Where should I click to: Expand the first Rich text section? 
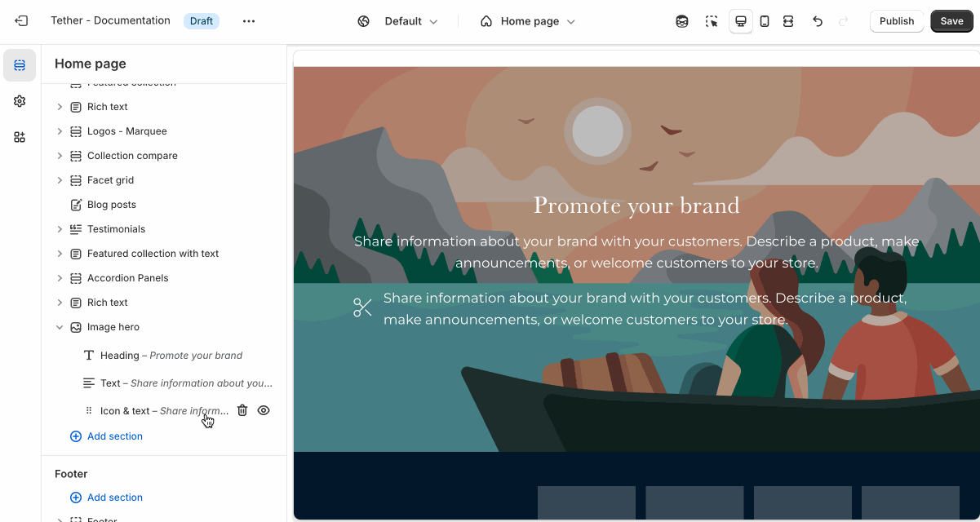click(60, 107)
